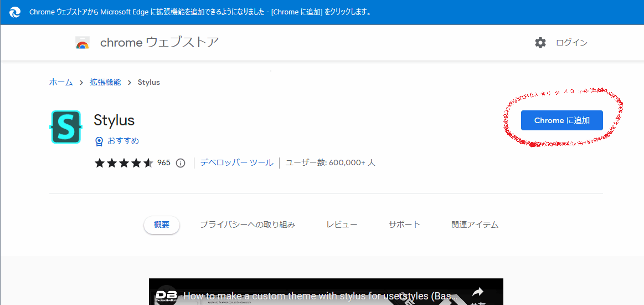Click Stylus breadcrumb text
Viewport: 644px width, 305px height.
148,82
